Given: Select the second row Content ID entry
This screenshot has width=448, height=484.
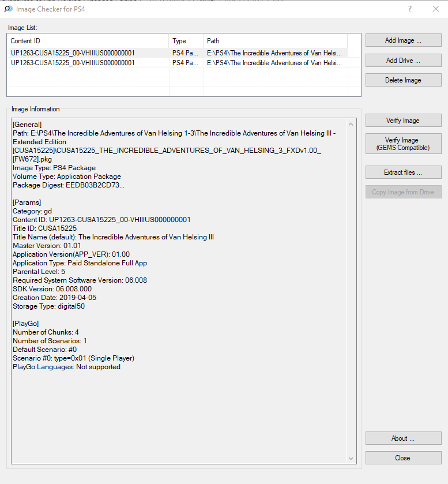Looking at the screenshot, I should coord(73,63).
